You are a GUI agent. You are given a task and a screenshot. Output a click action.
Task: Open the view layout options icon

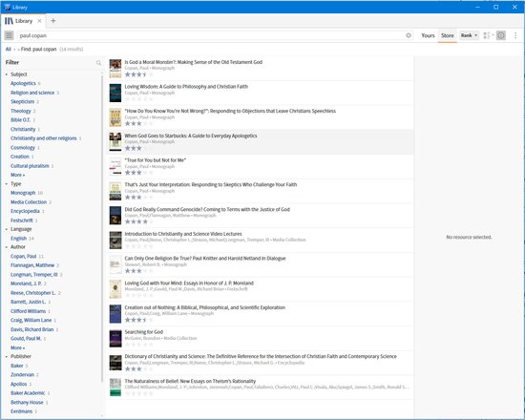point(487,35)
